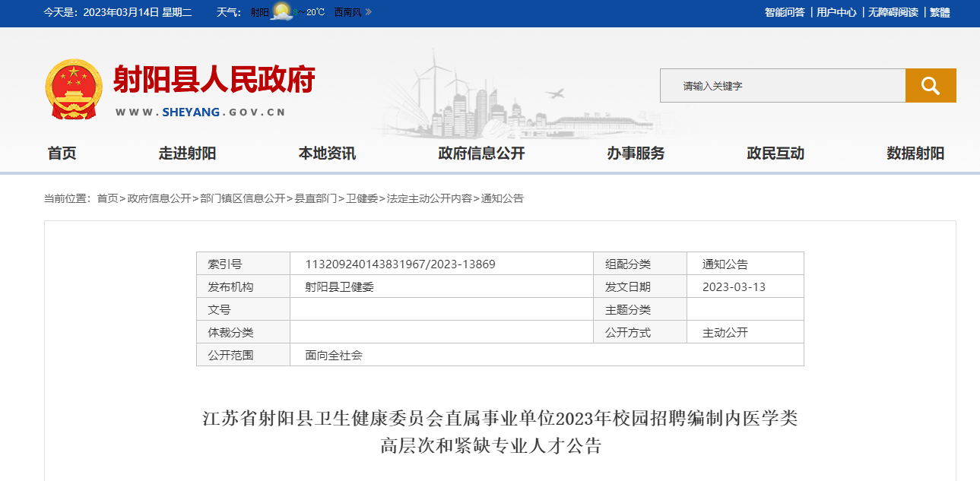Open 政府信息公开 in main navigation
This screenshot has width=980, height=481.
click(x=481, y=153)
